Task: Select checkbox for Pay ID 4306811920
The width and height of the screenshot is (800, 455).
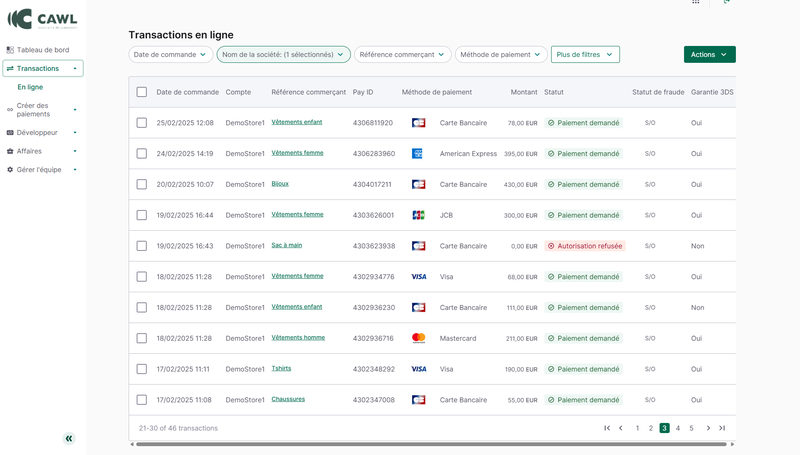Action: (142, 123)
